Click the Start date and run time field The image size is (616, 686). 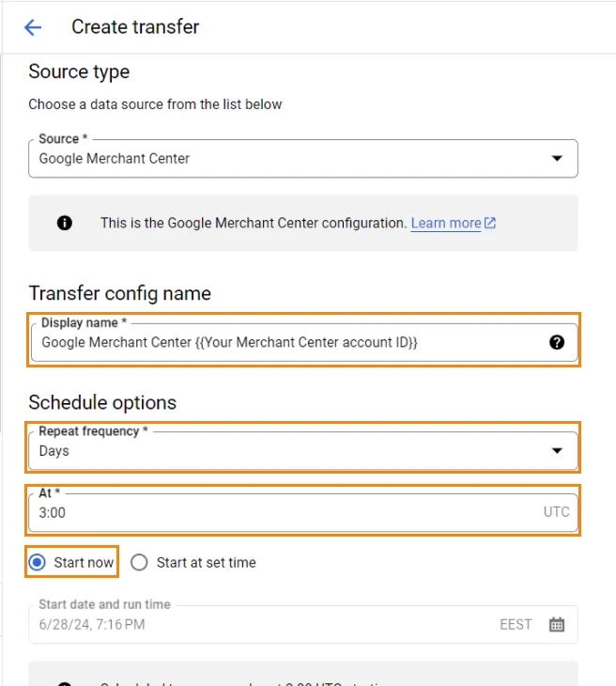pyautogui.click(x=303, y=624)
